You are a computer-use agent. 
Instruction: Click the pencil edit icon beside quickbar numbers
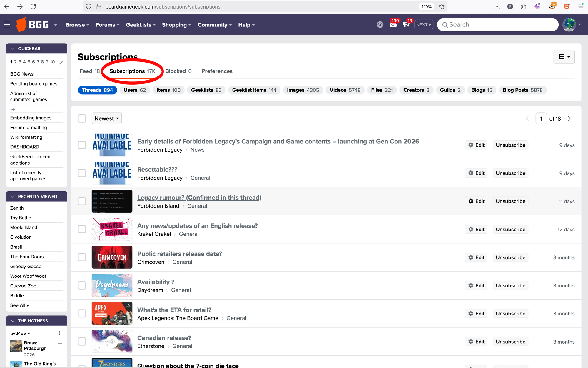[x=61, y=62]
